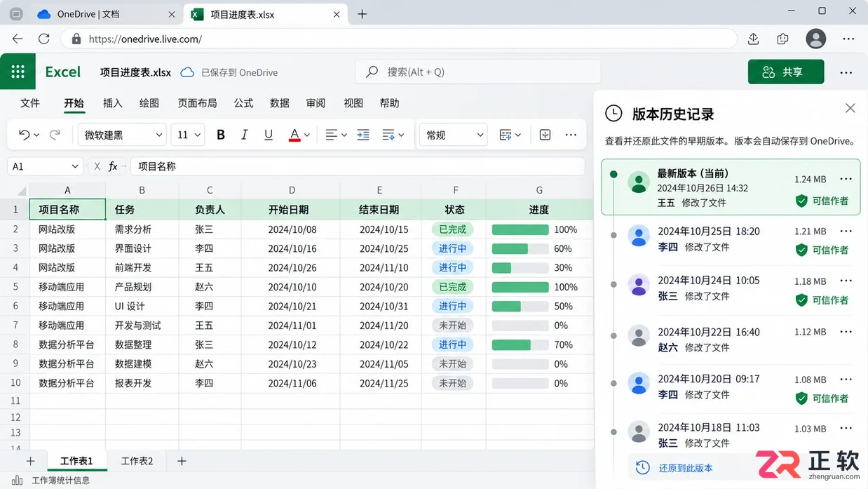Open the 文件 menu
868x489 pixels.
click(30, 103)
